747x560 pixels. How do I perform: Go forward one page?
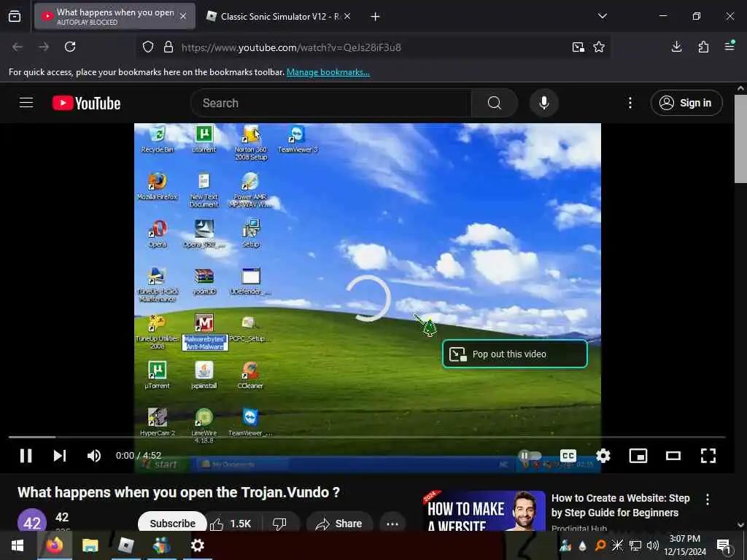coord(44,47)
